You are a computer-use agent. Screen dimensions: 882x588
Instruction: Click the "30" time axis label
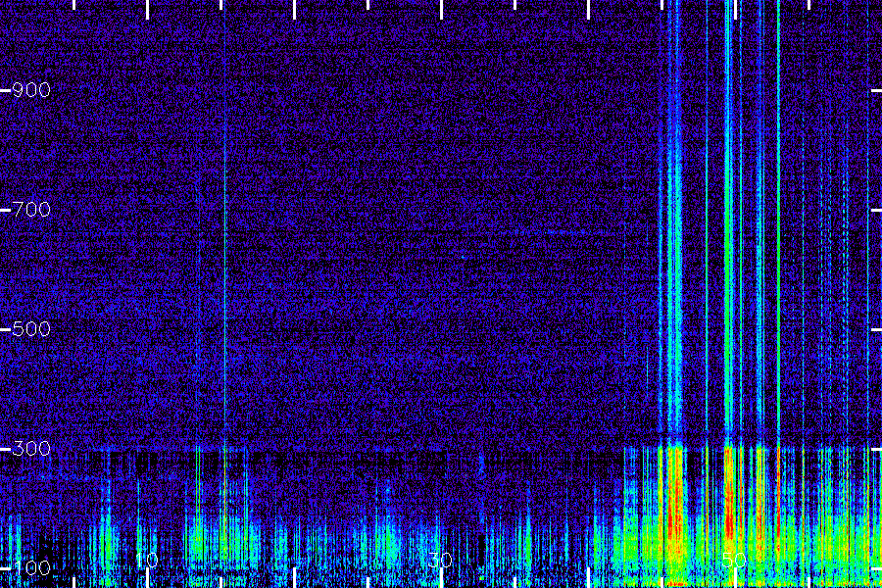440,560
